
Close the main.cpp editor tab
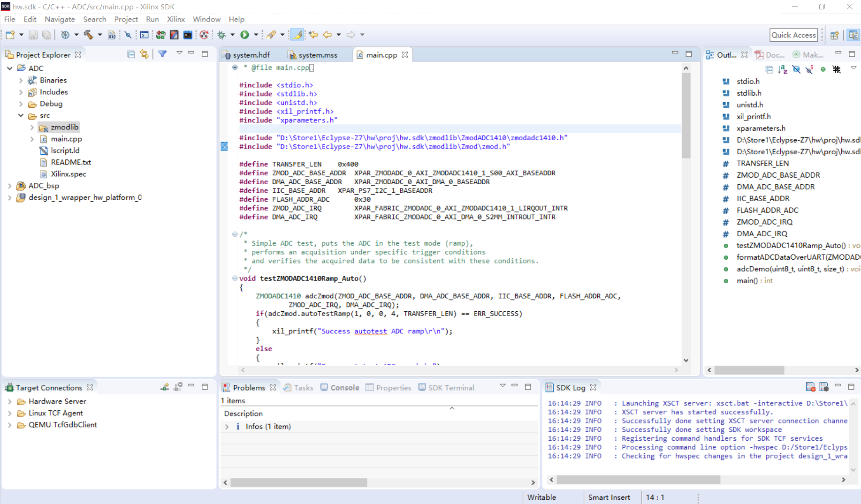point(404,55)
